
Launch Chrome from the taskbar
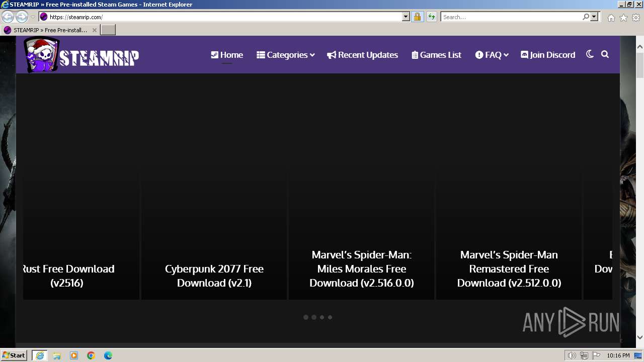[91, 355]
